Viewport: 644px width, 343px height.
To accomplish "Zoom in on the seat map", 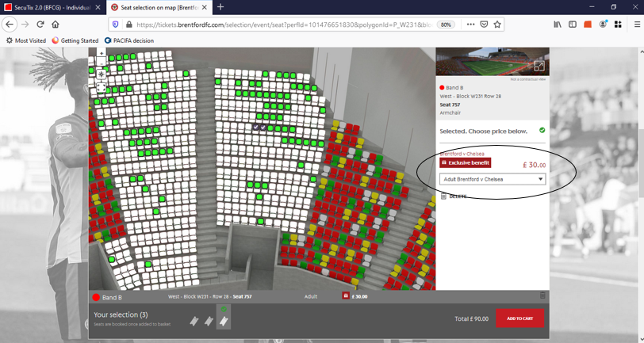I will pyautogui.click(x=101, y=53).
